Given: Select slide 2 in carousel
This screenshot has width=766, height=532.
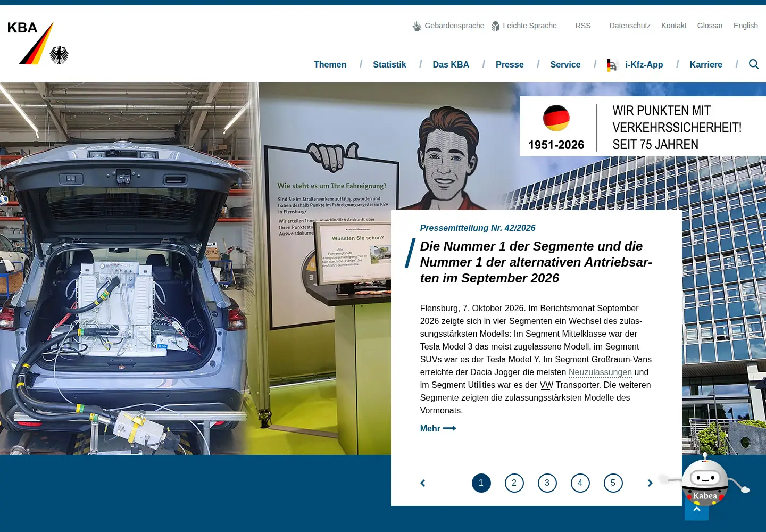Looking at the screenshot, I should [x=514, y=483].
